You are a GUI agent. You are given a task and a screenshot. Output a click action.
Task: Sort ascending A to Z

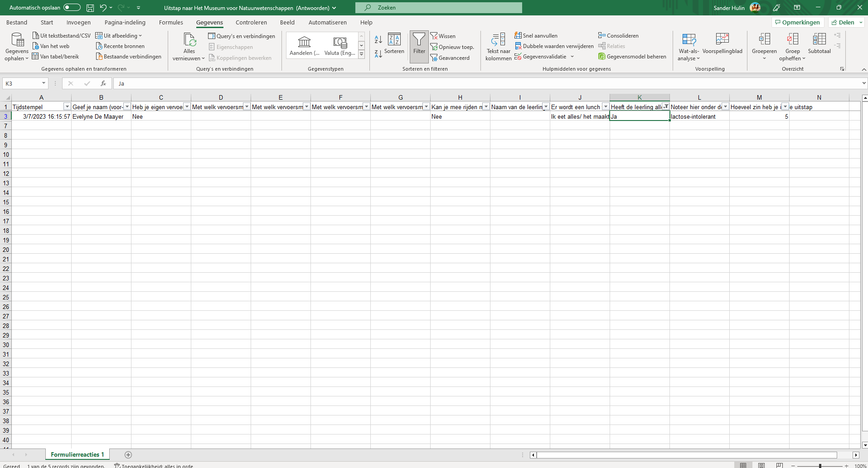(x=378, y=39)
